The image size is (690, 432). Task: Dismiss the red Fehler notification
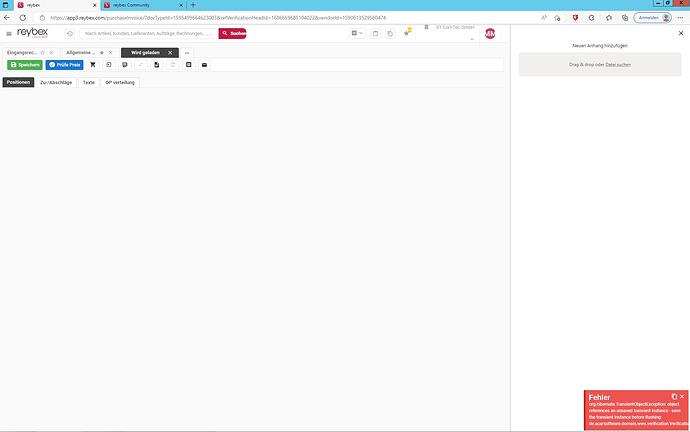[x=682, y=396]
